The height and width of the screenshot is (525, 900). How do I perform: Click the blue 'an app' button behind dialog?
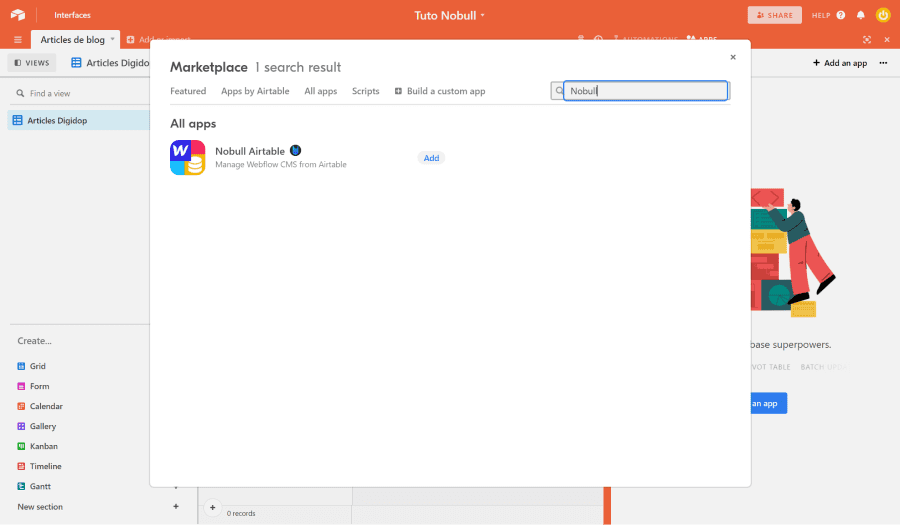click(769, 403)
